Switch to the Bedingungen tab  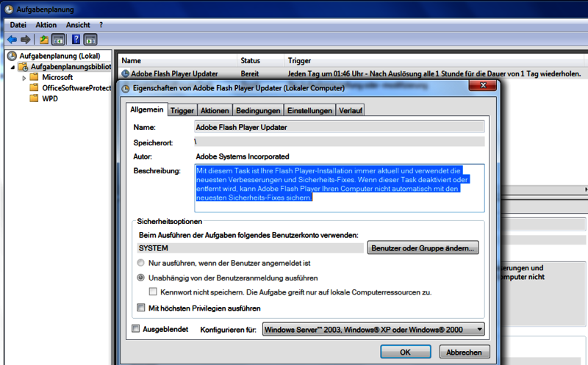coord(258,111)
